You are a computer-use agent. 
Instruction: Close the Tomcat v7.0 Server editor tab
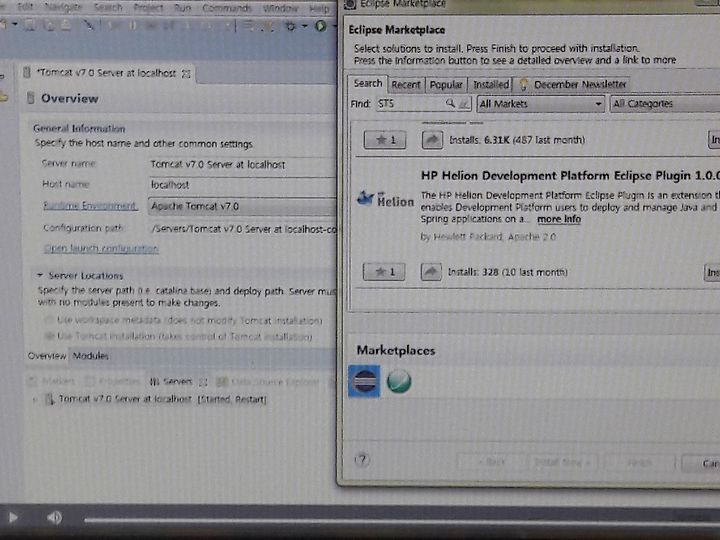coord(186,73)
